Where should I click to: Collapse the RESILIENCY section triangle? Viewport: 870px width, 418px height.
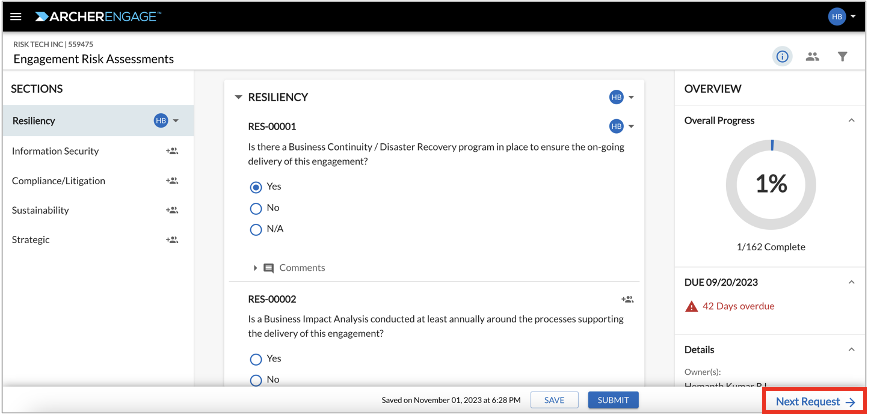coord(239,97)
